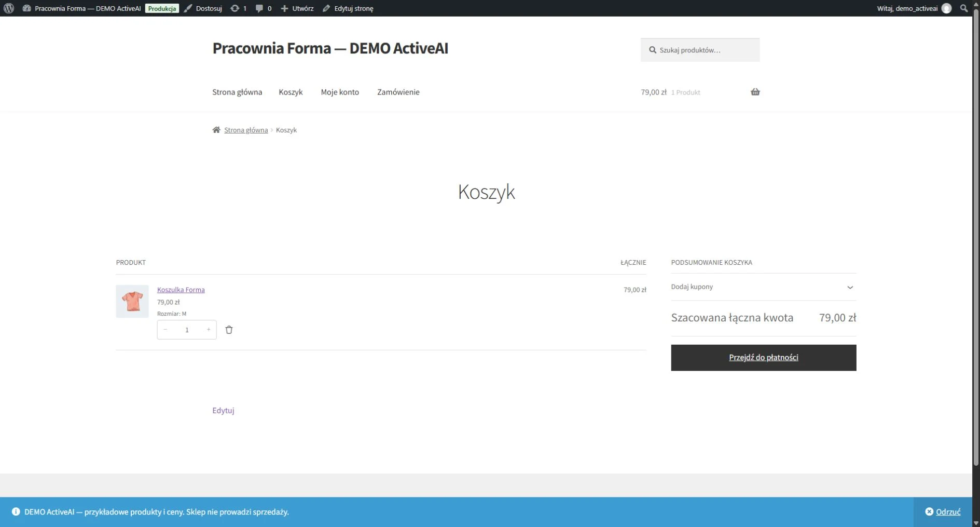This screenshot has height=527, width=980.
Task: Dismiss notice with Odrzuć
Action: (943, 512)
